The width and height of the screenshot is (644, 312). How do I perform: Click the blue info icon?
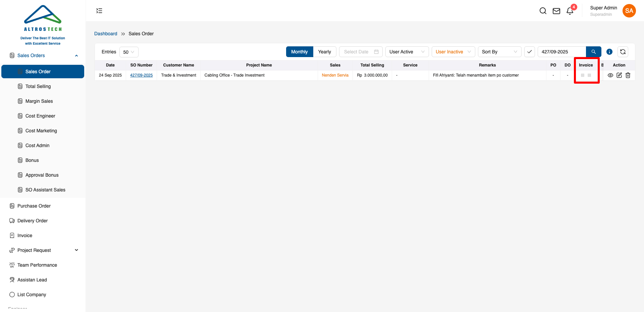coord(609,52)
